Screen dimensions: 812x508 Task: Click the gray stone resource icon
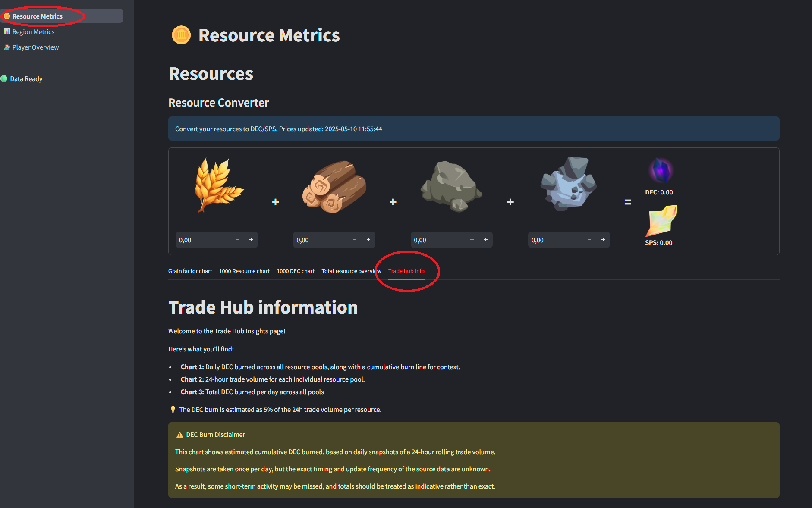coord(452,186)
